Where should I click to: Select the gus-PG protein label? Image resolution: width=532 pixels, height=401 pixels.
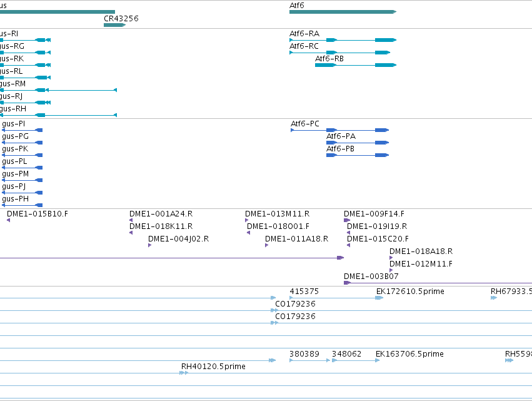tap(15, 136)
